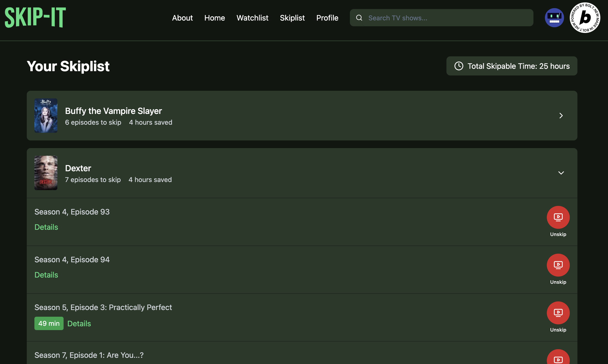Go to the Home page
Screen dimensions: 608x364
click(x=214, y=18)
